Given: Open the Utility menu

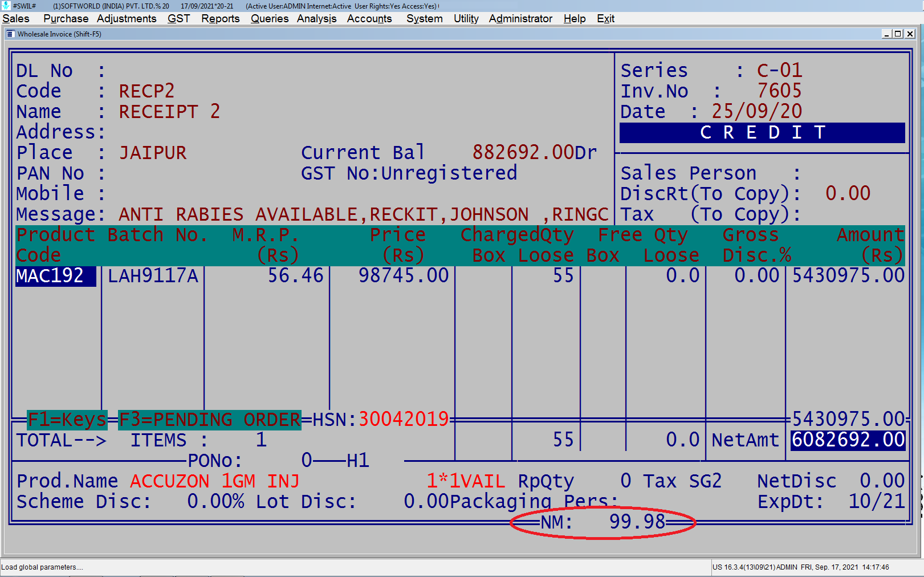Looking at the screenshot, I should coord(466,19).
